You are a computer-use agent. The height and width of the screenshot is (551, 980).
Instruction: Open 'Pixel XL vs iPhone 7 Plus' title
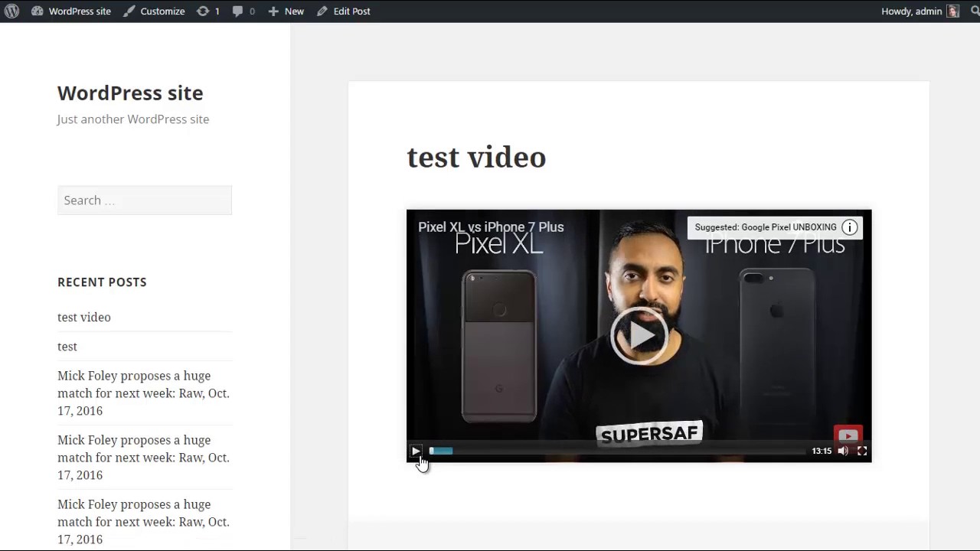click(x=491, y=227)
